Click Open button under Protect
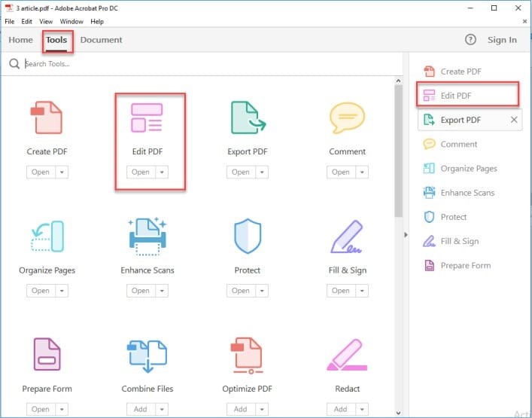Viewport: 532px width, 418px height. pos(241,291)
